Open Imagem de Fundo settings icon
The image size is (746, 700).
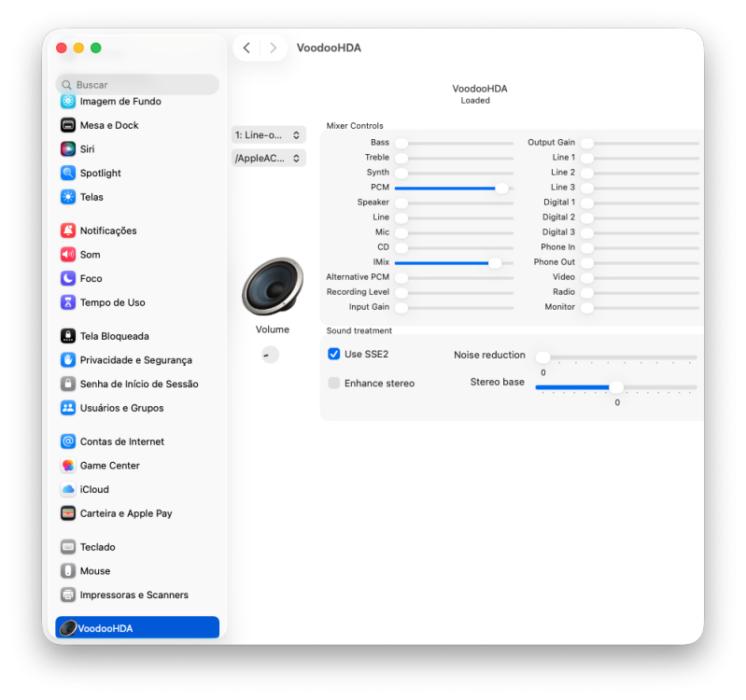click(68, 102)
